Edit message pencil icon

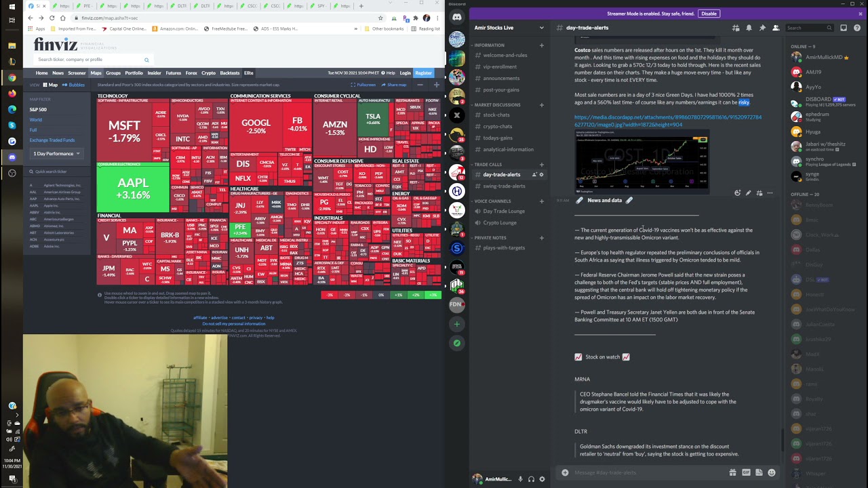(x=748, y=193)
